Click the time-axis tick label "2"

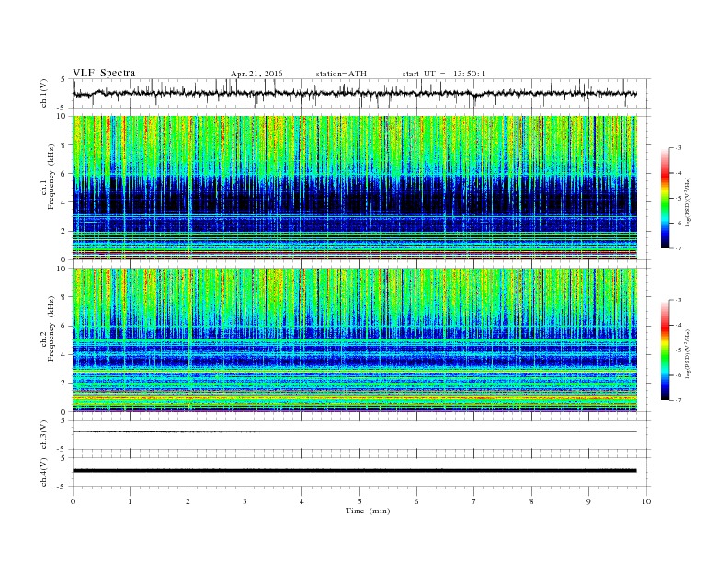click(x=188, y=501)
